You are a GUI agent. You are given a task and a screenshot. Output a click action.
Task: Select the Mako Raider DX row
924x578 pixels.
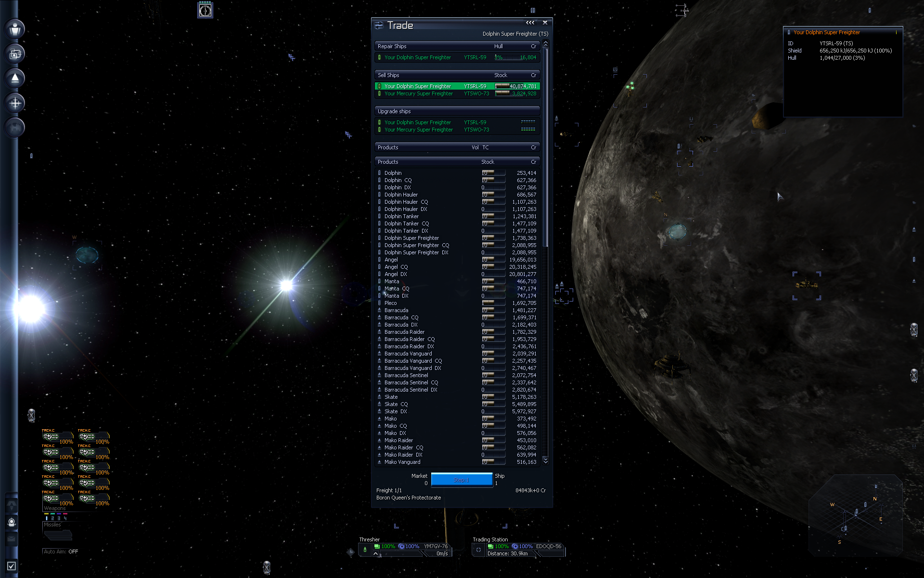(457, 455)
